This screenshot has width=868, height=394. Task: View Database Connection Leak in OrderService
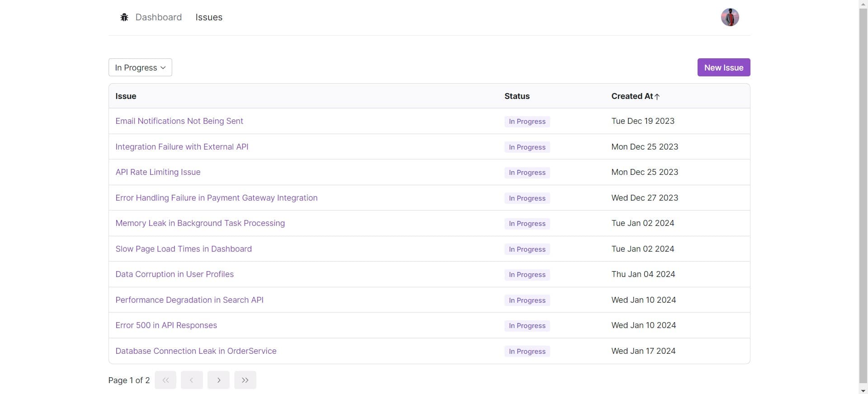coord(196,351)
